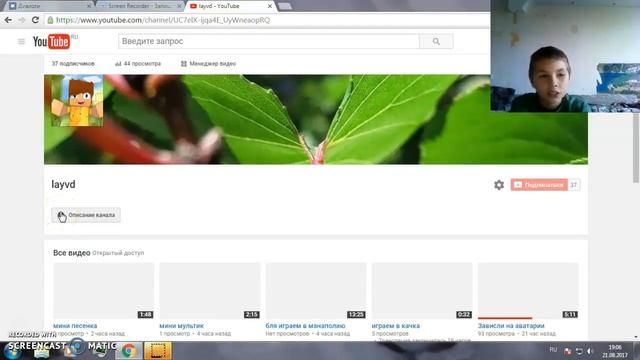Open the network icon in system tray
The width and height of the screenshot is (640, 360).
[x=579, y=351]
